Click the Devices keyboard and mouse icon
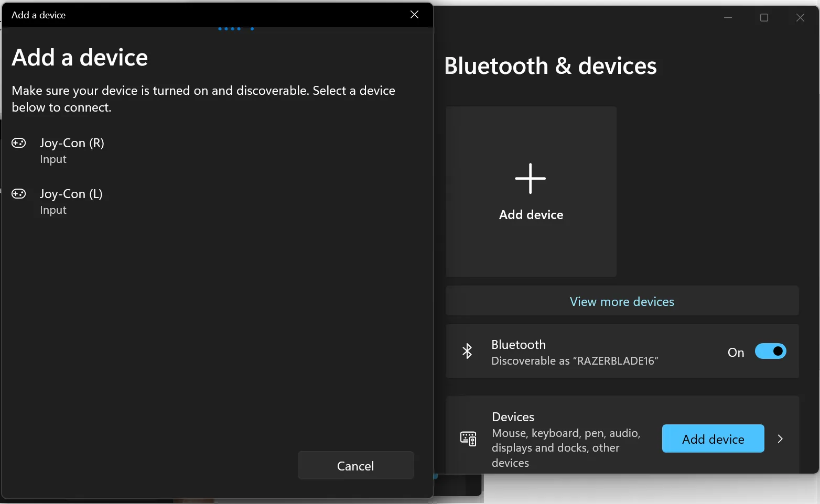Viewport: 820px width, 504px height. click(x=468, y=439)
